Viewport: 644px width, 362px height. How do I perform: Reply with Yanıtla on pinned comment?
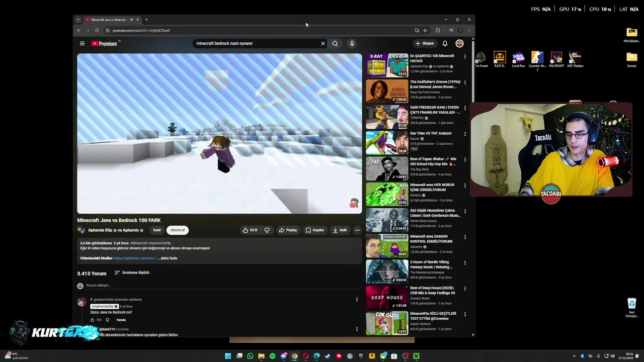121,320
